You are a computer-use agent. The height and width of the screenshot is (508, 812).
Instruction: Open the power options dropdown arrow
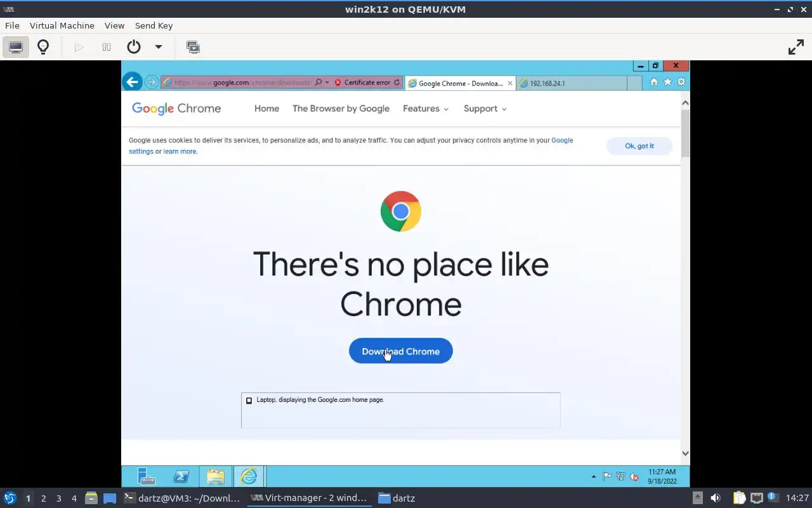[159, 47]
